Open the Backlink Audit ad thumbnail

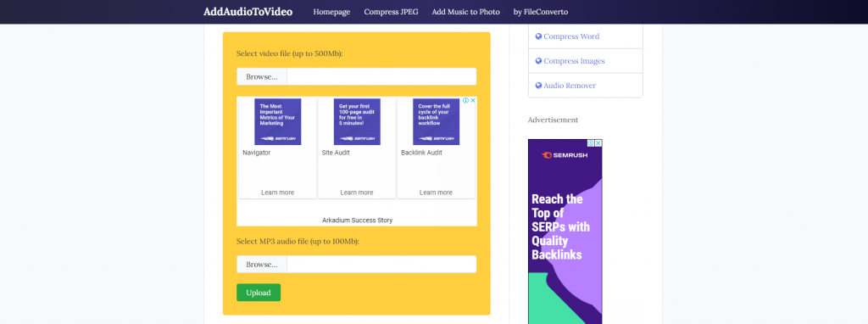click(x=437, y=122)
